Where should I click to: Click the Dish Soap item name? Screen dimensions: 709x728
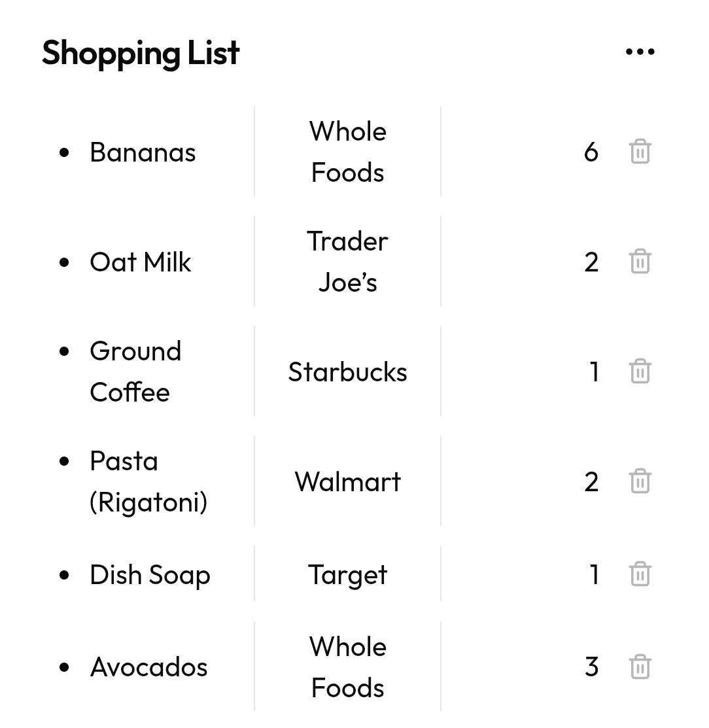[x=150, y=575]
